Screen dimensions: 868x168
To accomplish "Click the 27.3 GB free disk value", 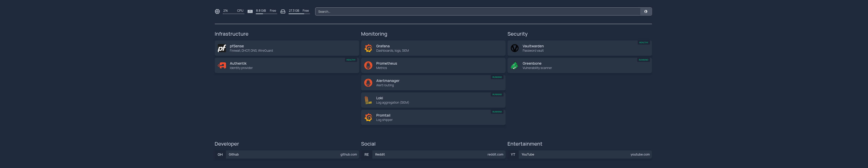I will (x=294, y=10).
